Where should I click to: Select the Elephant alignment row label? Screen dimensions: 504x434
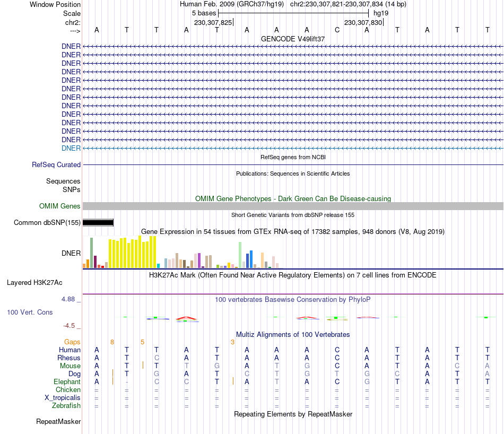pos(67,381)
